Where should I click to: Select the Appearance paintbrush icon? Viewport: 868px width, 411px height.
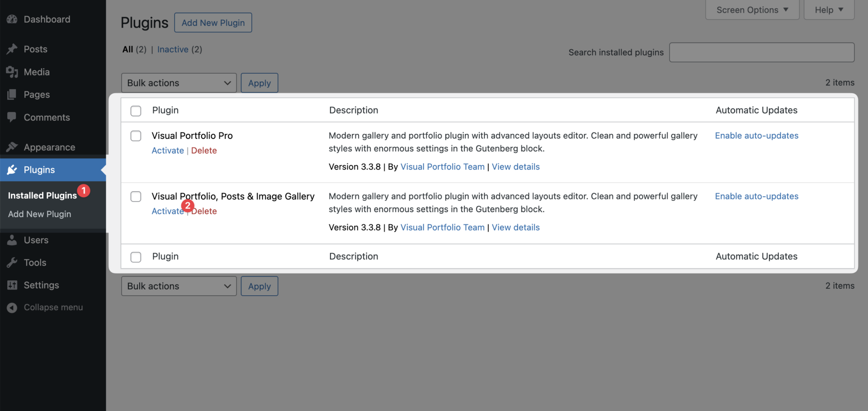[x=12, y=146]
